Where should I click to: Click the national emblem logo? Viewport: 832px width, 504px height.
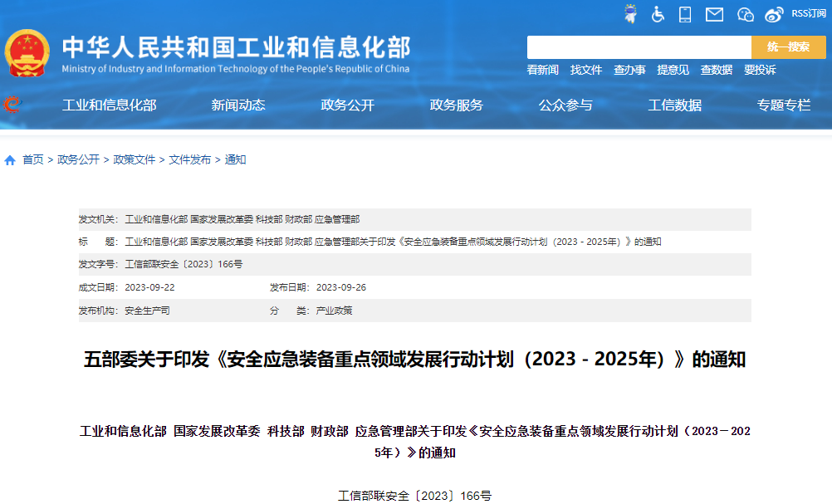point(30,51)
